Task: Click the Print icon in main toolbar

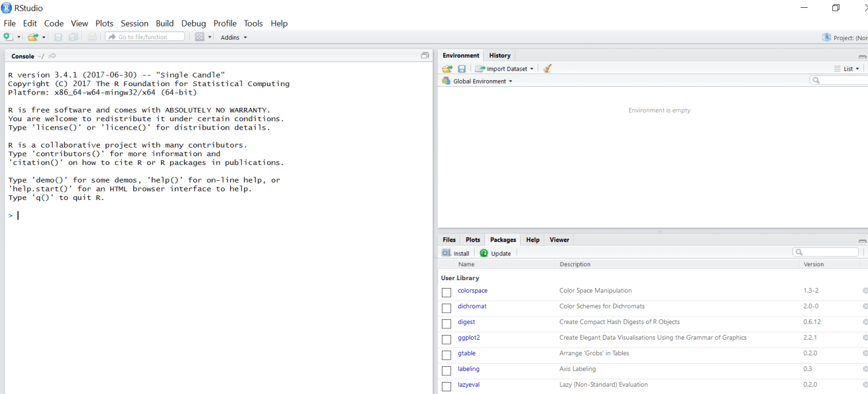Action: (x=92, y=37)
